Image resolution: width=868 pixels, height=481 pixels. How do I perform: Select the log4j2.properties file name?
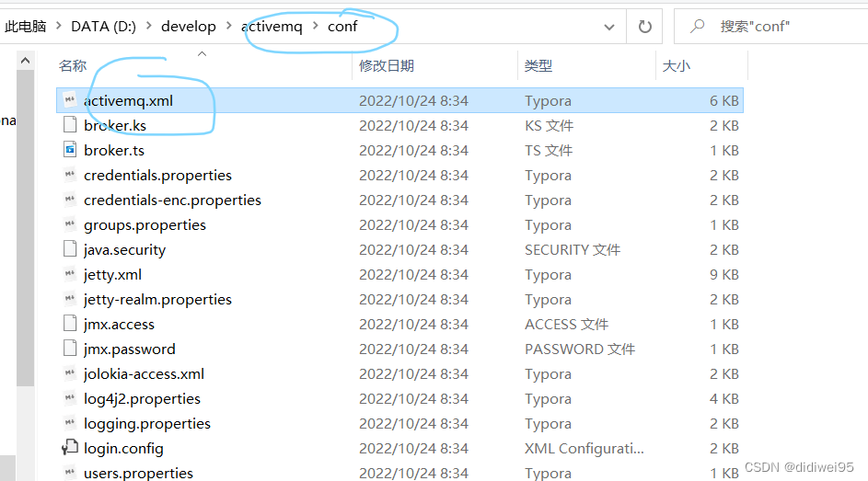(x=142, y=399)
